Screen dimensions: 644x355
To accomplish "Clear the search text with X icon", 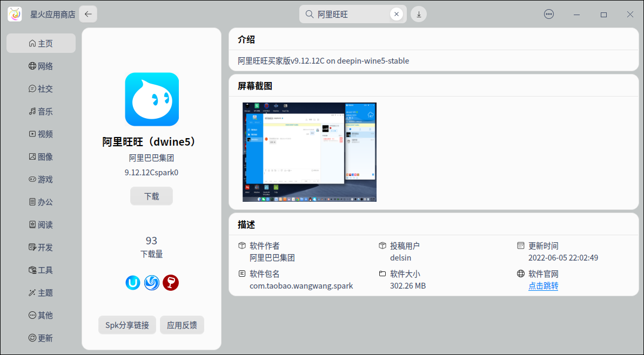I will (397, 15).
